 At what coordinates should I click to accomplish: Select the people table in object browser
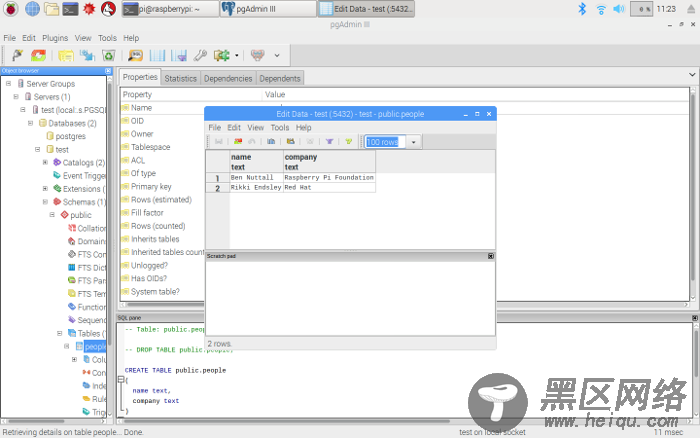[x=95, y=346]
